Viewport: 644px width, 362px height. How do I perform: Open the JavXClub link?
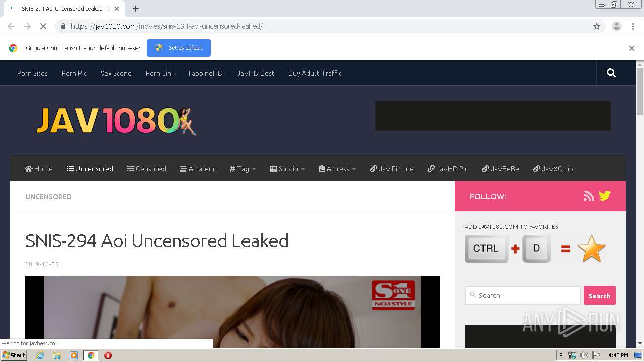[x=553, y=169]
